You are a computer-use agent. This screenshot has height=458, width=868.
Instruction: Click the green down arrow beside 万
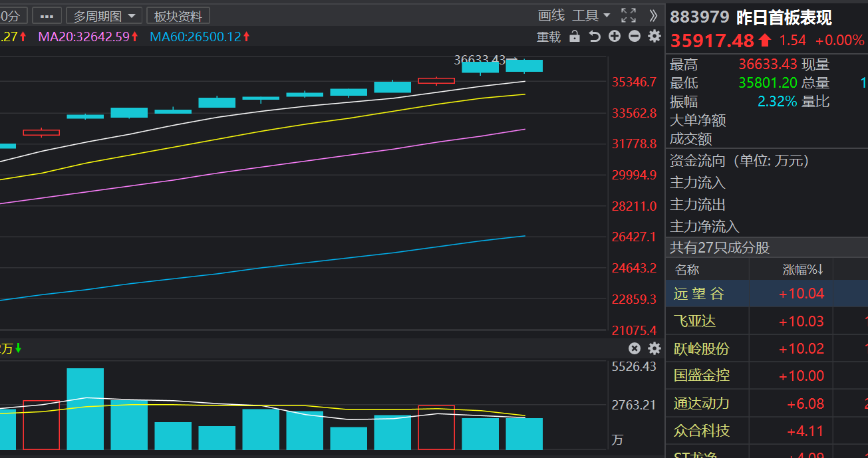[x=18, y=348]
